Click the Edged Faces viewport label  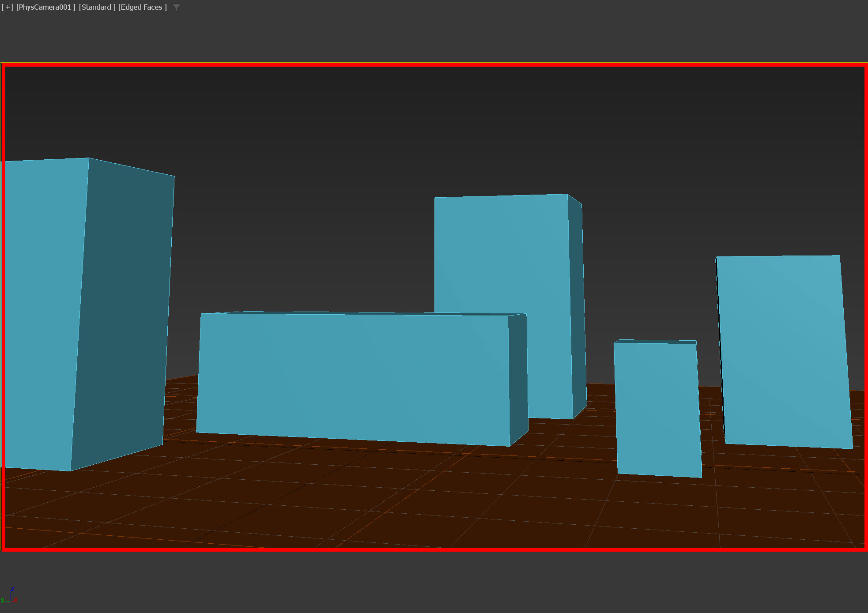pyautogui.click(x=142, y=7)
